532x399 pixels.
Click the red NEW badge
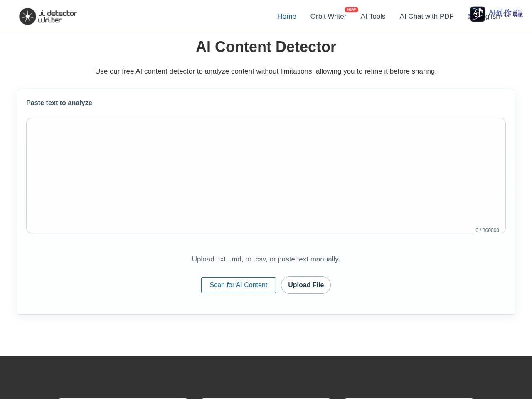tap(351, 10)
